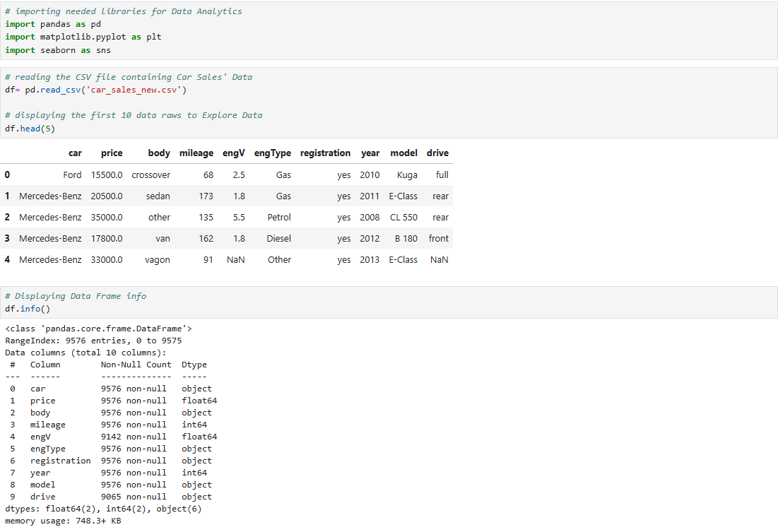This screenshot has height=532, width=778.
Task: Select the 'Diesel' engType cell
Action: coord(278,238)
